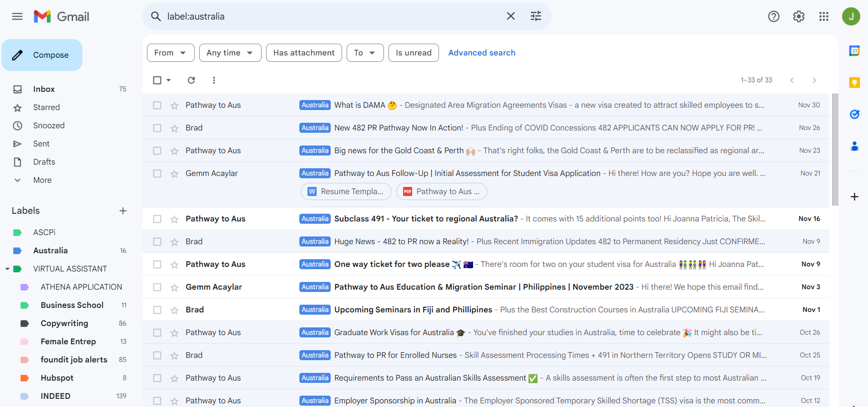
Task: Check the 'Education & Migration Seminar' email
Action: 157,287
